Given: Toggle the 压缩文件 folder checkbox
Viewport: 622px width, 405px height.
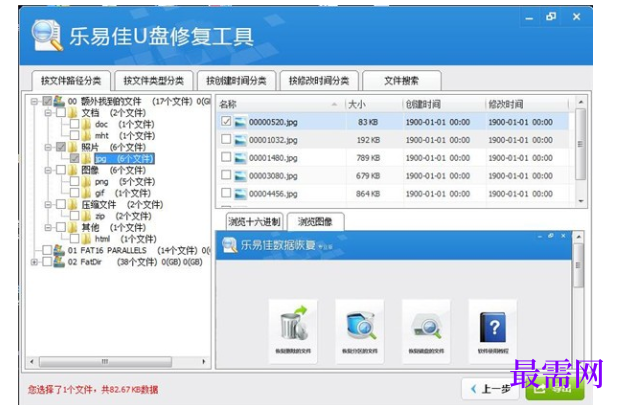Looking at the screenshot, I should point(61,205).
